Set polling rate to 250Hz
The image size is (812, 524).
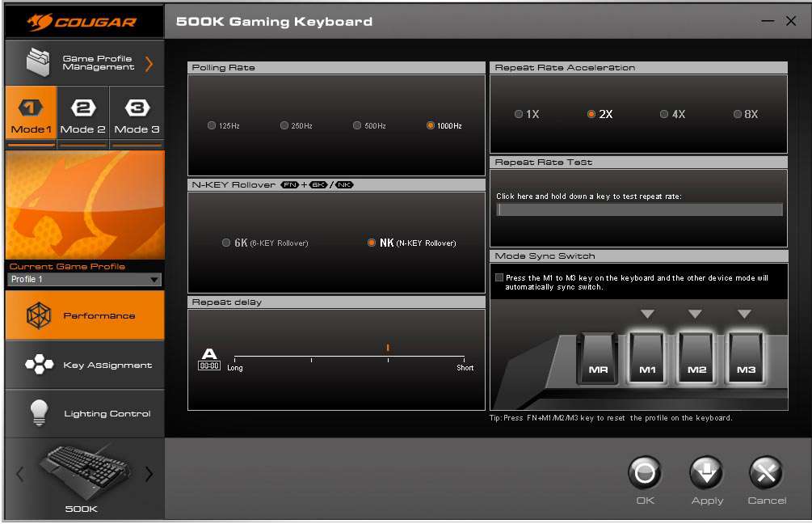tap(284, 125)
